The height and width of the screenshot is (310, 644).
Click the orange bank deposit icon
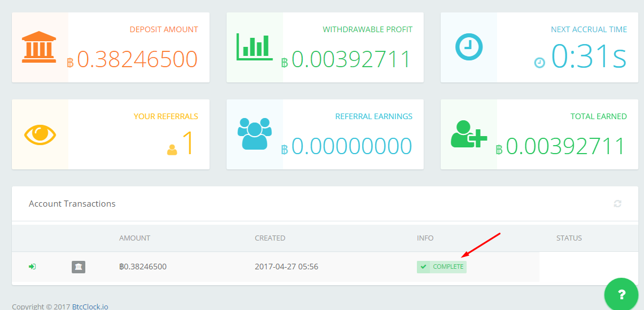point(38,47)
